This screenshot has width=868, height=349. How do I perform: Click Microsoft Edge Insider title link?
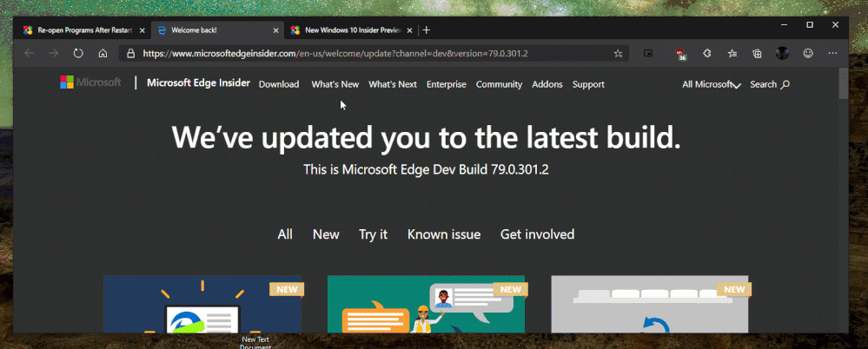pos(198,83)
